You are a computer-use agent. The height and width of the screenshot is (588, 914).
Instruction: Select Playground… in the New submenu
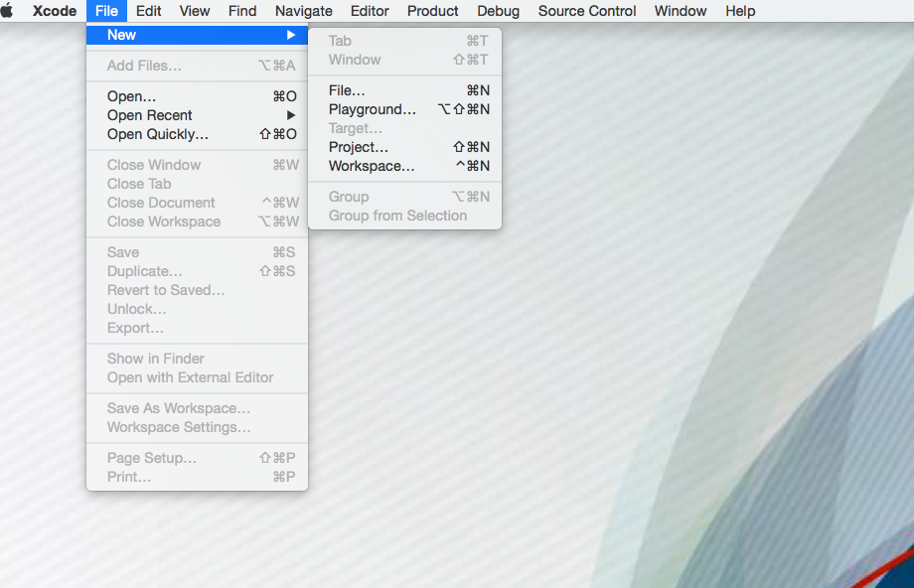click(x=404, y=109)
